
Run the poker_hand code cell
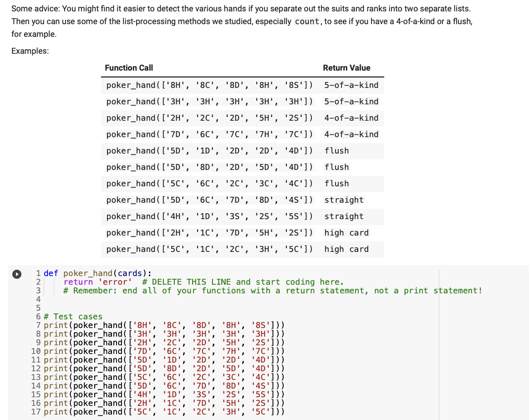point(17,274)
